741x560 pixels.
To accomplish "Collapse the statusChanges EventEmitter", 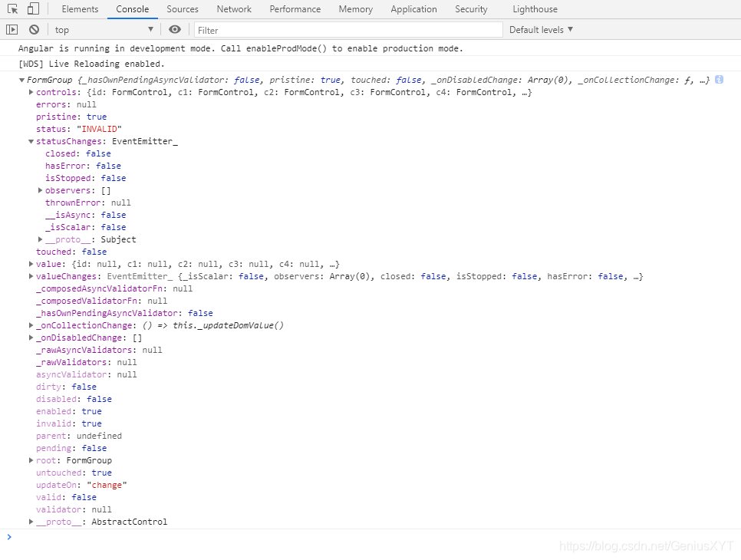I will (x=31, y=141).
